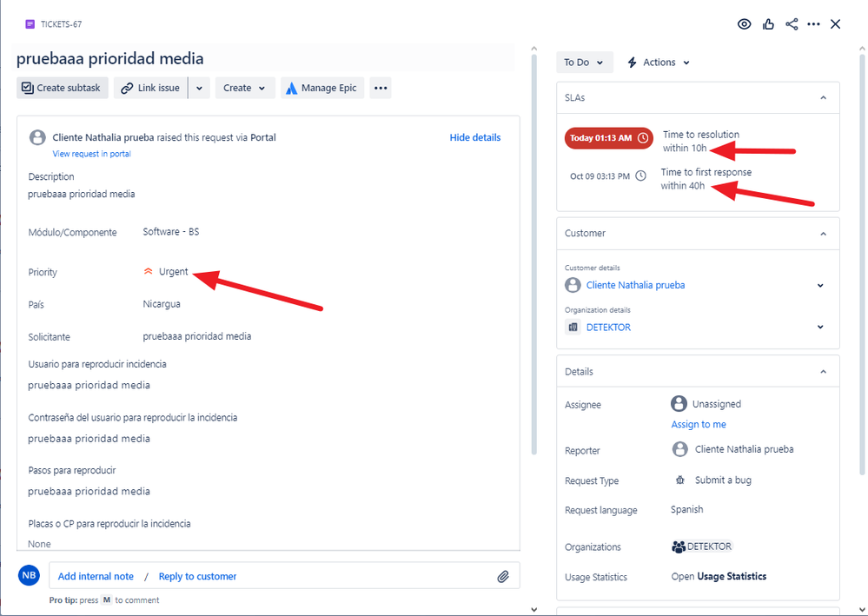Select the Reply to customer tab
The height and width of the screenshot is (616, 868).
pos(197,576)
